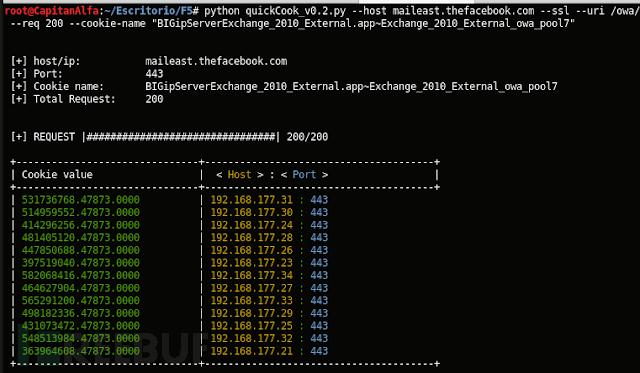Click the '--ssl' flag in the command
640x373 pixels.
pyautogui.click(x=554, y=11)
